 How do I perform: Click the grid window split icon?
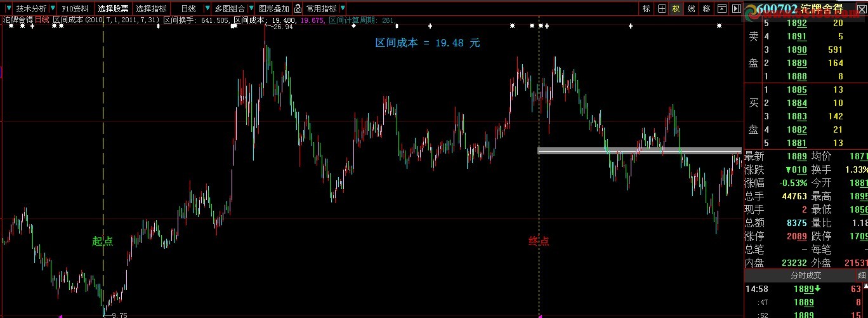pyautogui.click(x=662, y=9)
